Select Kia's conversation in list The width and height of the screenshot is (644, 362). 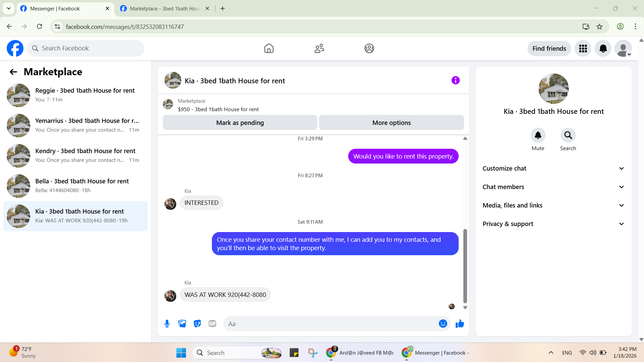(x=76, y=216)
